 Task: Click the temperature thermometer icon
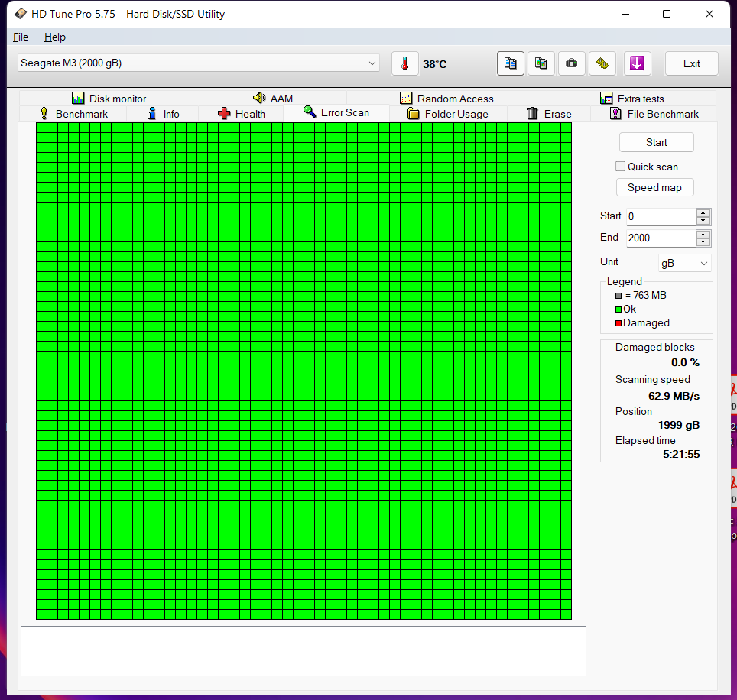coord(404,63)
